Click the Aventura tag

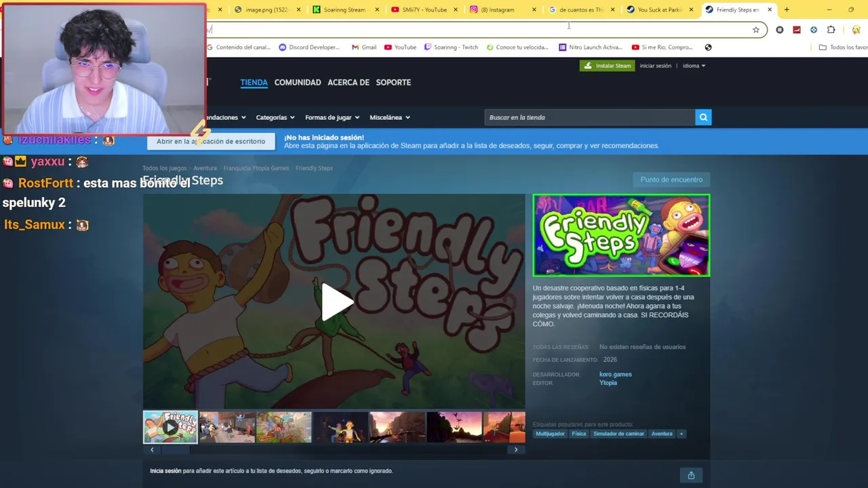click(x=662, y=434)
